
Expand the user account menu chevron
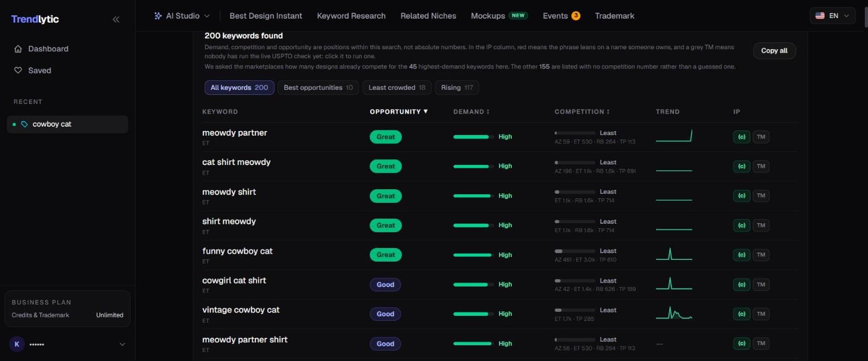(x=122, y=344)
